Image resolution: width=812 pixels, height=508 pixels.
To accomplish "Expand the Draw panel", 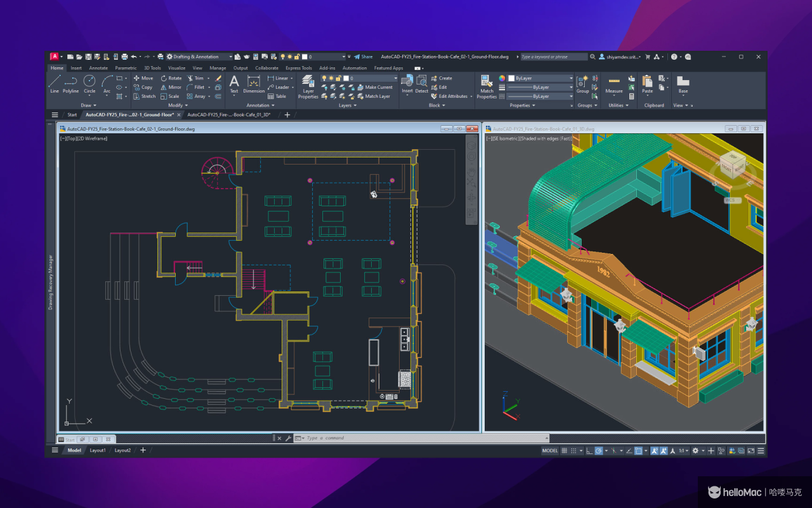I will point(88,105).
